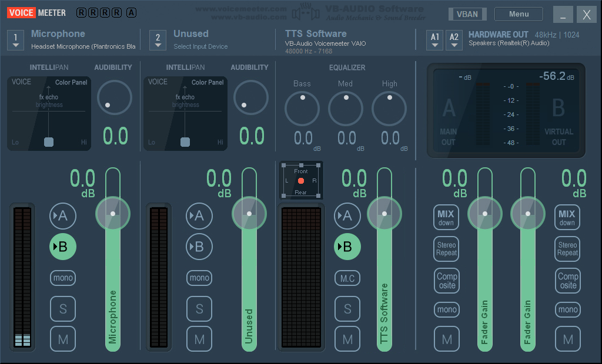The height and width of the screenshot is (364, 602).
Task: Enable B routing on the Microphone strip
Action: (x=63, y=247)
